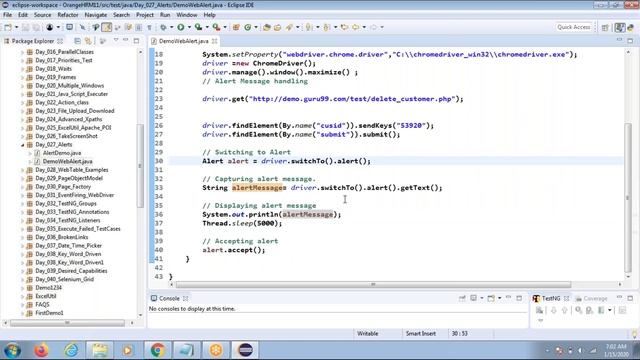Click the New Java Package icon
This screenshot has height=360, width=640.
[x=236, y=27]
